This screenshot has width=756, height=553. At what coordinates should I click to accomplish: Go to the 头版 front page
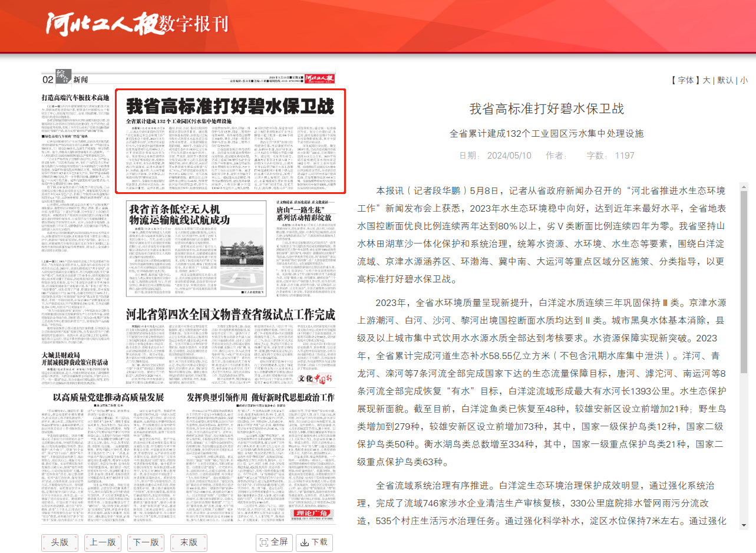pos(60,542)
